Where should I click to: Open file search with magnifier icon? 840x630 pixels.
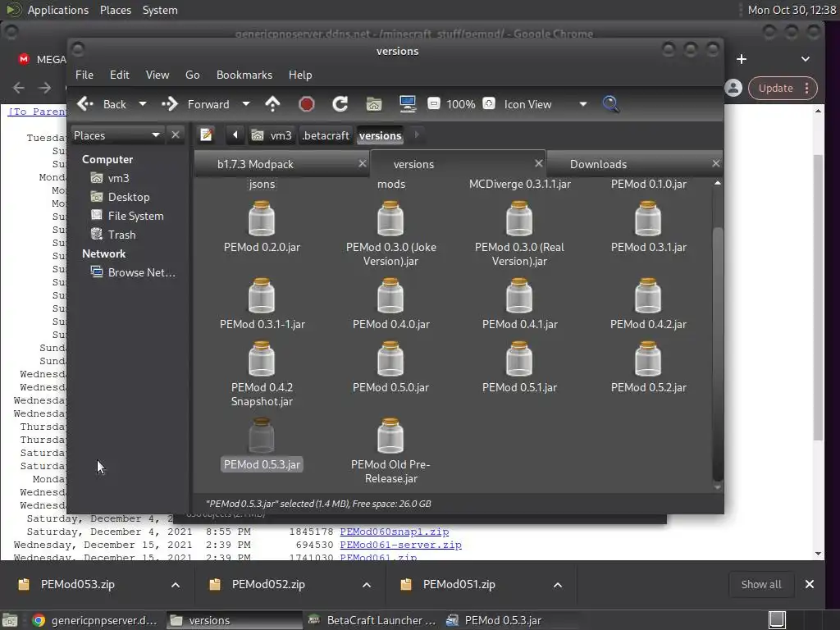(611, 104)
